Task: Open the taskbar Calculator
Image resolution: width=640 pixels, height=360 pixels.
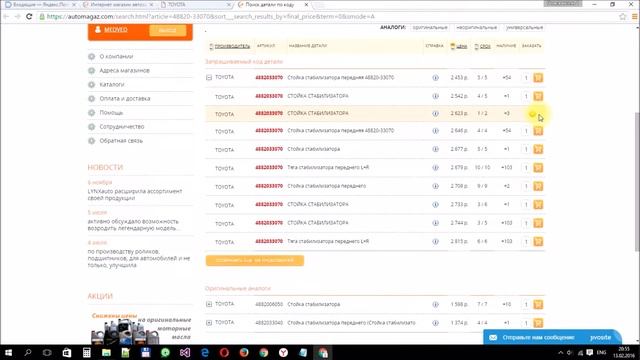Action: click(x=87, y=353)
